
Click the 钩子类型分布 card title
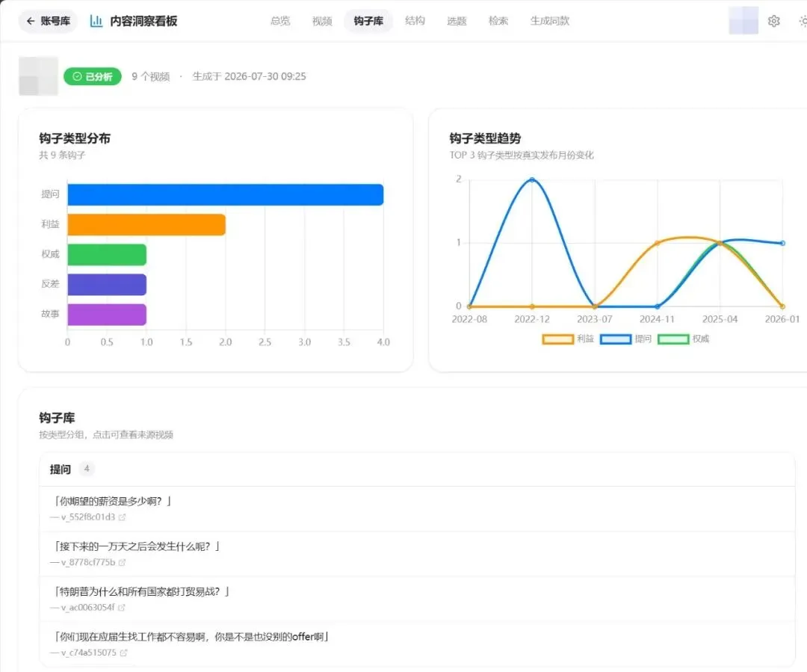coord(75,138)
